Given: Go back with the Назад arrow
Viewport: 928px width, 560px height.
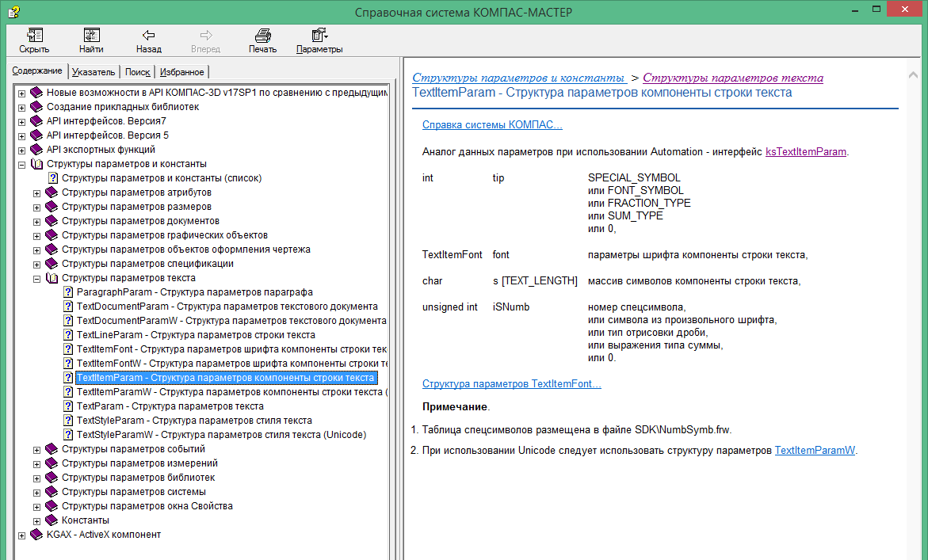Looking at the screenshot, I should pos(148,36).
